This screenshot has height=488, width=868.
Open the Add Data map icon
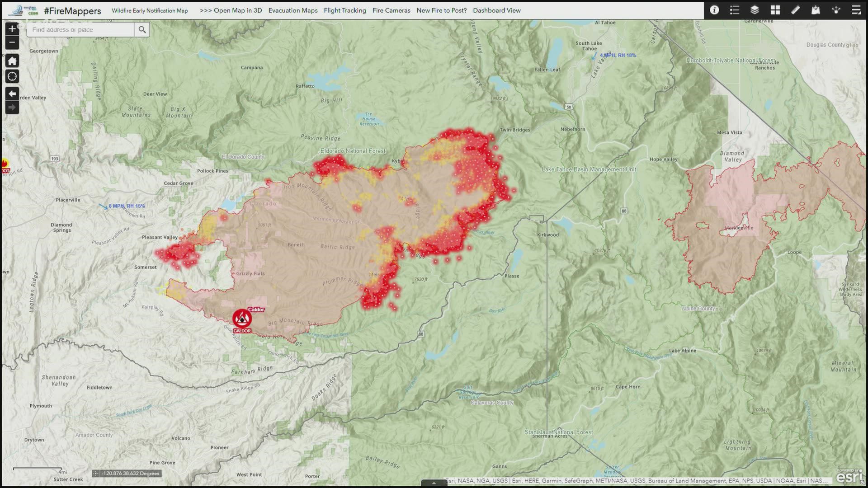[816, 10]
